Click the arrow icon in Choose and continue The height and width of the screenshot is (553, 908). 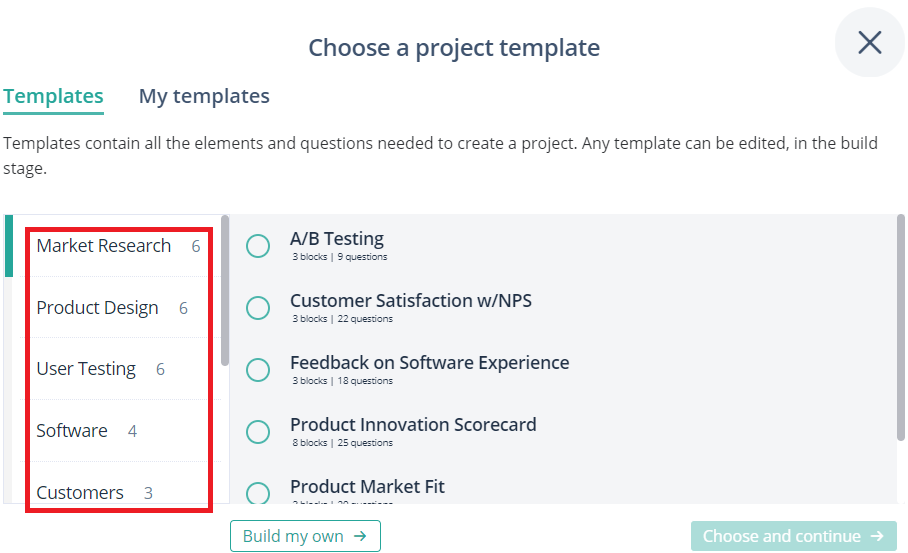(x=877, y=536)
